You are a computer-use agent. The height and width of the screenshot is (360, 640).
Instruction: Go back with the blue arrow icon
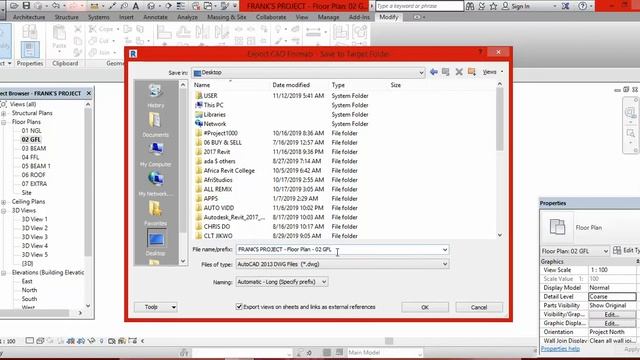(x=433, y=72)
